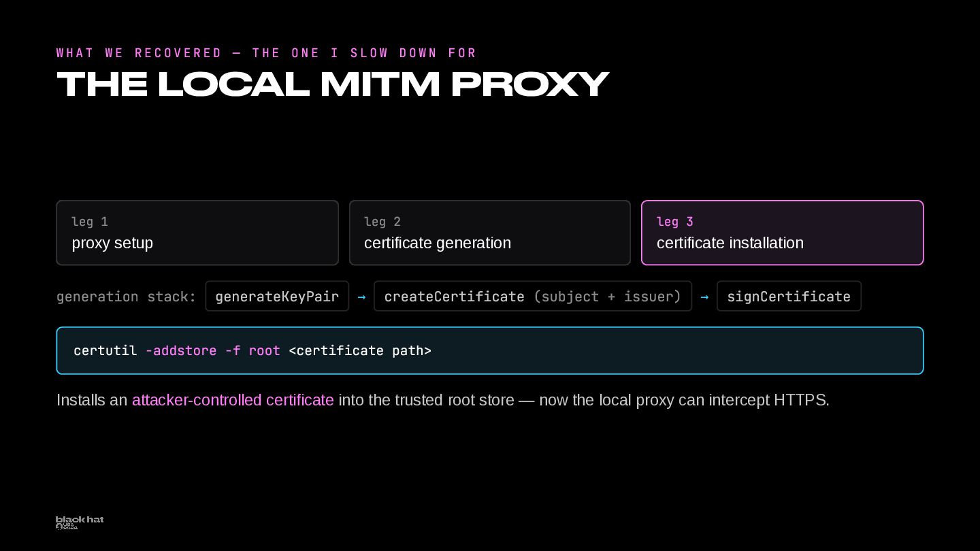
Task: Click the createCertificate (subject + issuer) chip
Action: (533, 297)
